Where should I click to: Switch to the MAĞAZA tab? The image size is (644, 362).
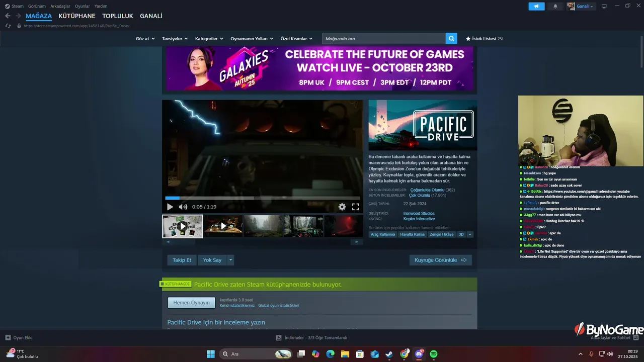click(39, 16)
